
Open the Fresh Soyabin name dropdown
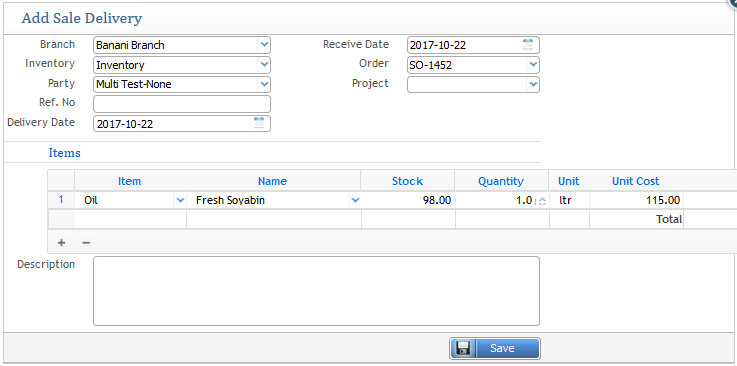tap(355, 201)
